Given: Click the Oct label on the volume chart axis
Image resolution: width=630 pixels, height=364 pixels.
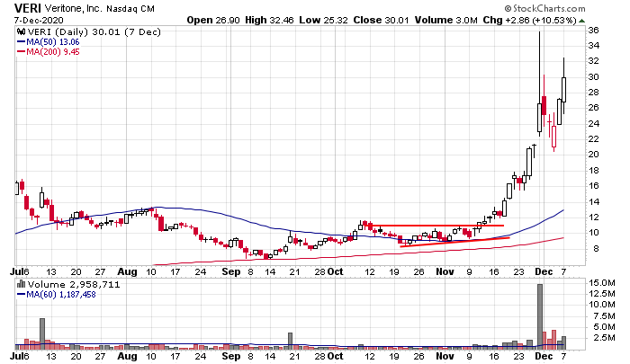Looking at the screenshot, I should (335, 356).
